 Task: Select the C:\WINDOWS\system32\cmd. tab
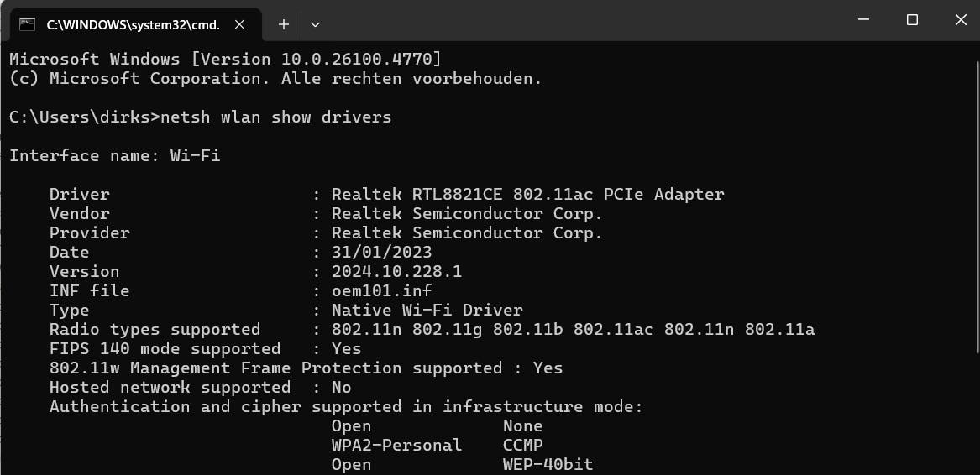[133, 24]
